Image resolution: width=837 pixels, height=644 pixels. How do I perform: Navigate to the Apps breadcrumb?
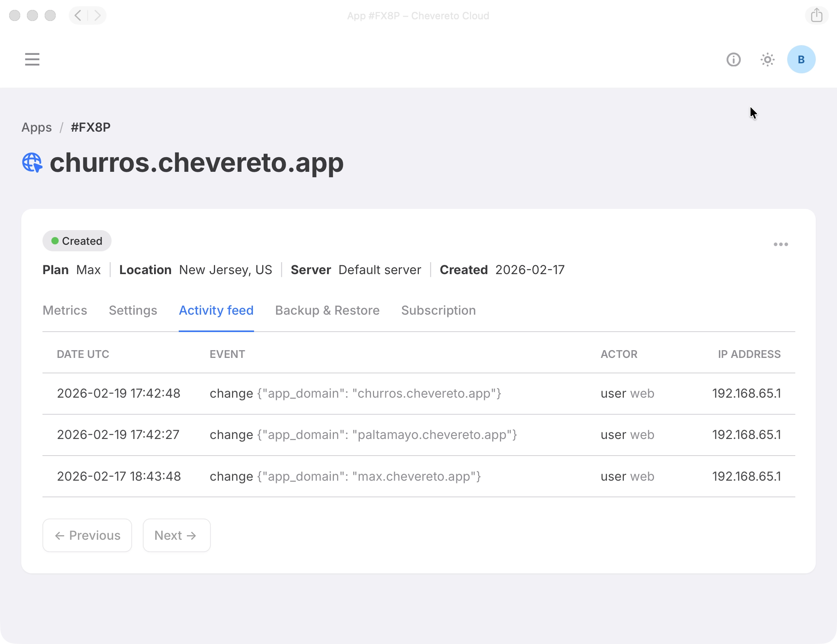(x=36, y=127)
